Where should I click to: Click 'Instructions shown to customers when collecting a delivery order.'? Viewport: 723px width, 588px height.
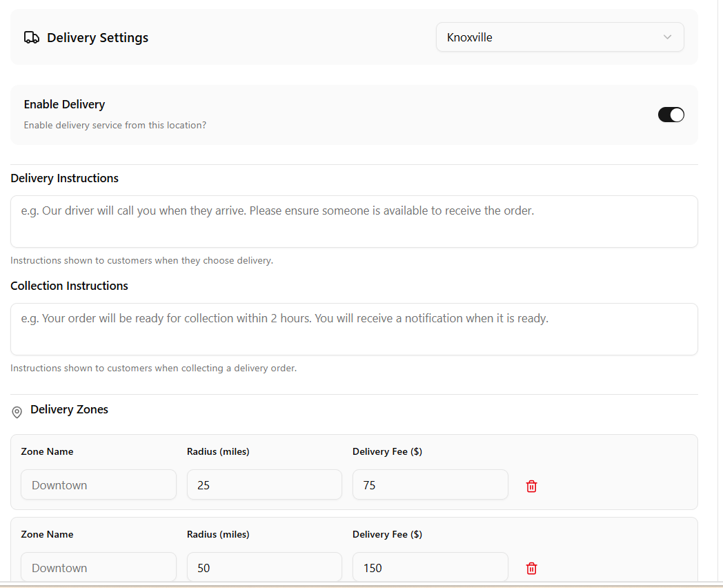click(154, 368)
